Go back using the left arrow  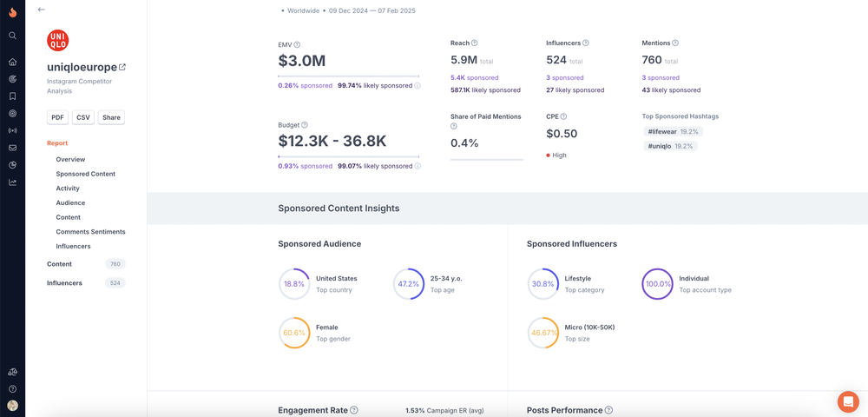[x=41, y=10]
